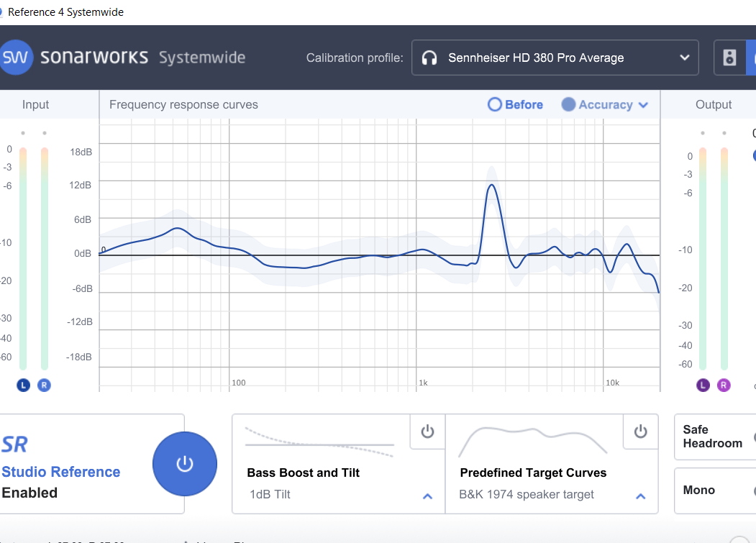This screenshot has height=543, width=756.
Task: Click the 'Input' panel label
Action: tap(35, 105)
